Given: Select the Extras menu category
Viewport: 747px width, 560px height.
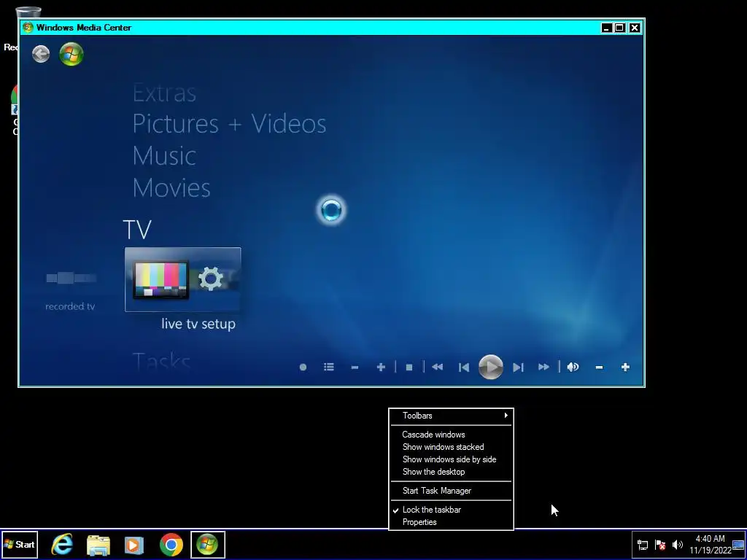Looking at the screenshot, I should click(164, 93).
